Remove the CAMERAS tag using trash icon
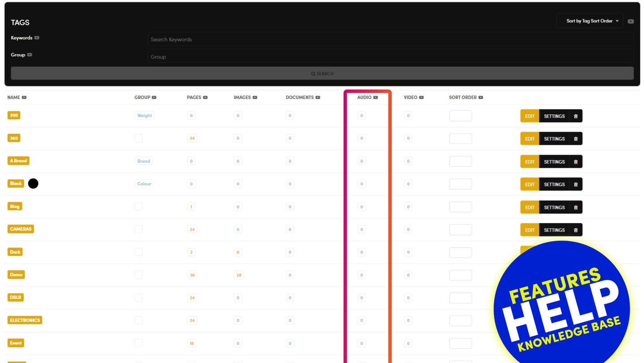The height and width of the screenshot is (363, 644). [576, 230]
